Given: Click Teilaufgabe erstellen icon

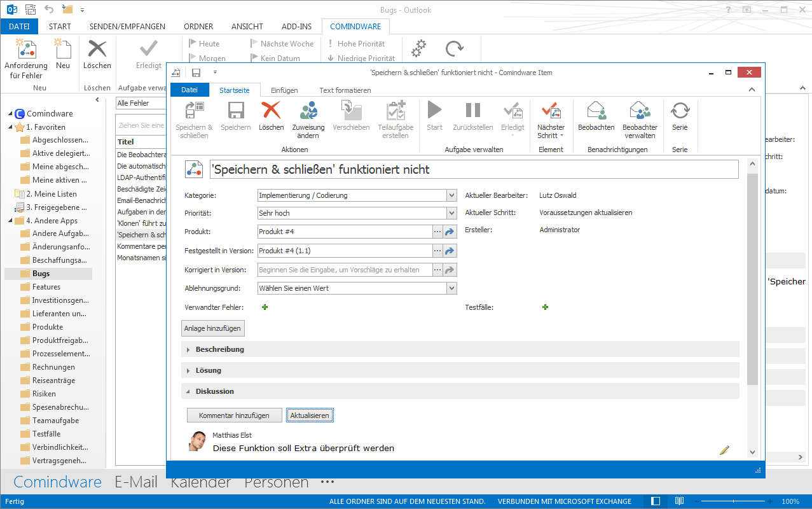Looking at the screenshot, I should coord(396,110).
